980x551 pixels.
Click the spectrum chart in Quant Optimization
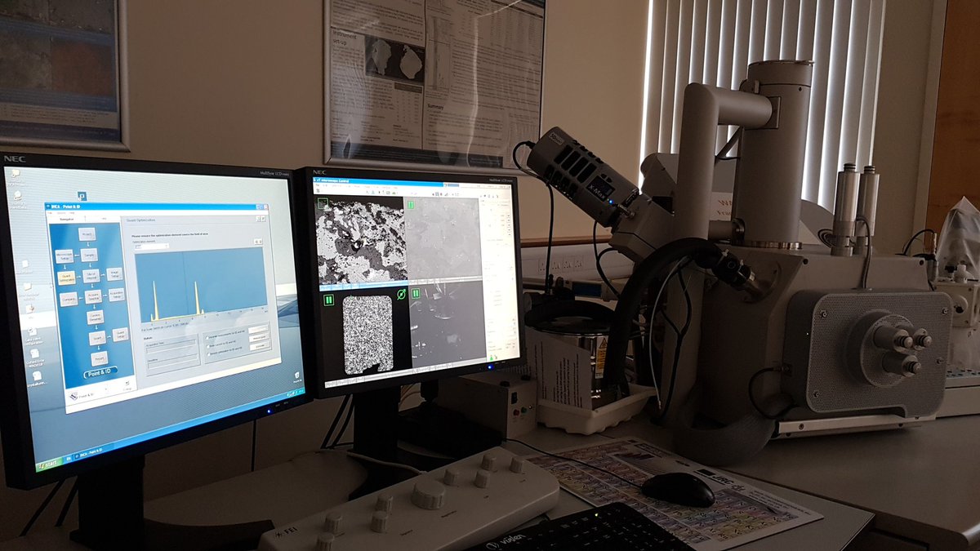[x=201, y=286]
